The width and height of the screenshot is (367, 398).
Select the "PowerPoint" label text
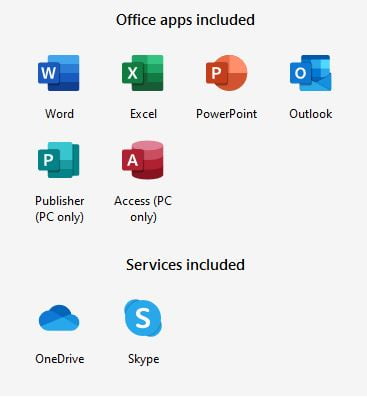pos(227,114)
